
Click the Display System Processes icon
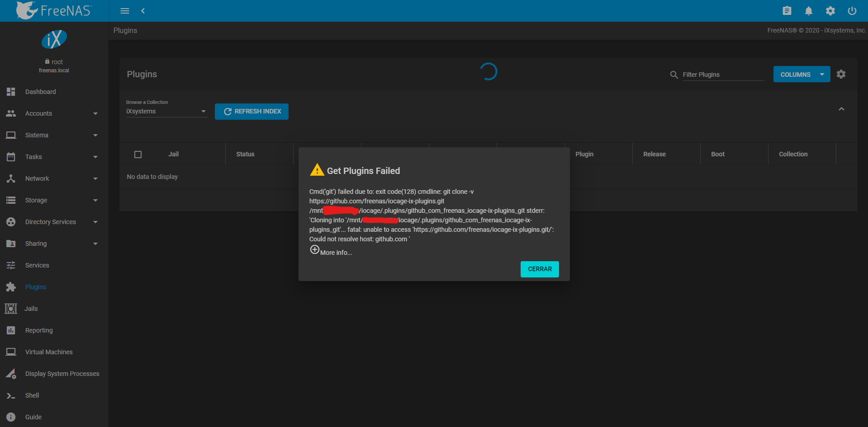click(x=11, y=374)
